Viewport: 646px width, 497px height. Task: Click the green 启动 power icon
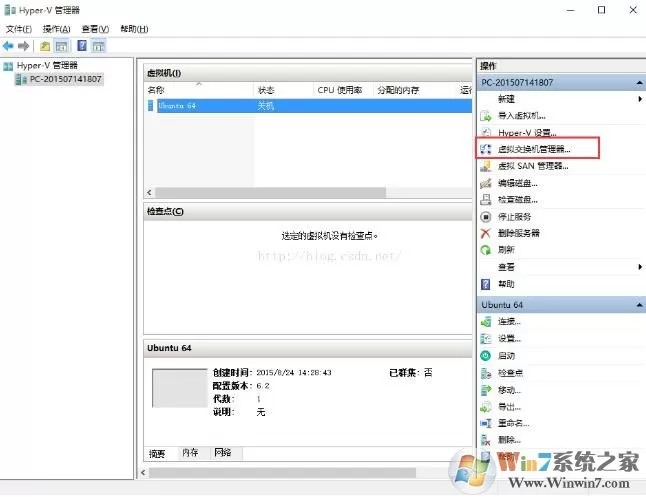tap(486, 356)
